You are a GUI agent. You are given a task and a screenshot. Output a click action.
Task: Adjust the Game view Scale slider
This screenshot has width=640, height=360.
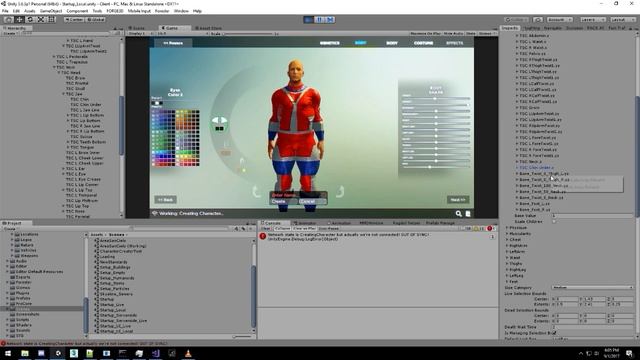point(248,33)
